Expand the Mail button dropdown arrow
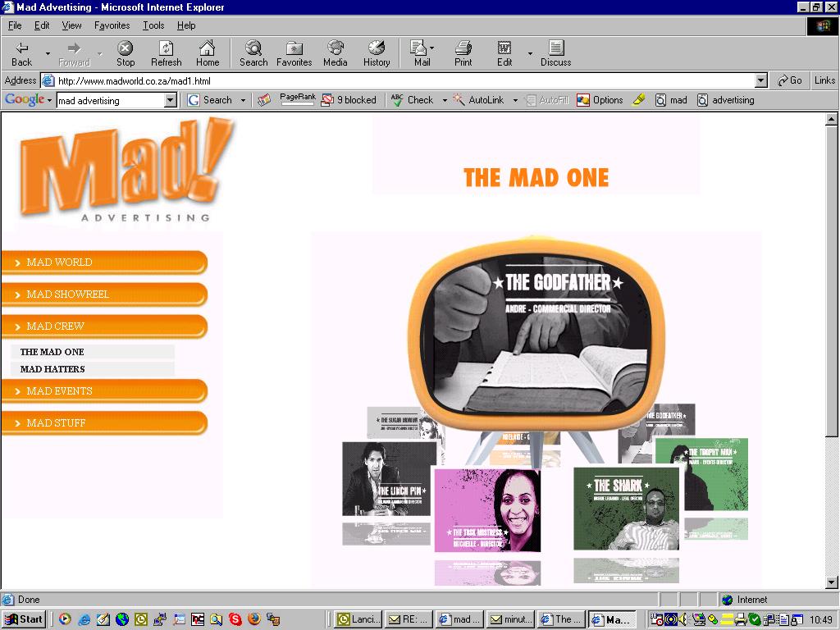This screenshot has width=840, height=630. (432, 48)
